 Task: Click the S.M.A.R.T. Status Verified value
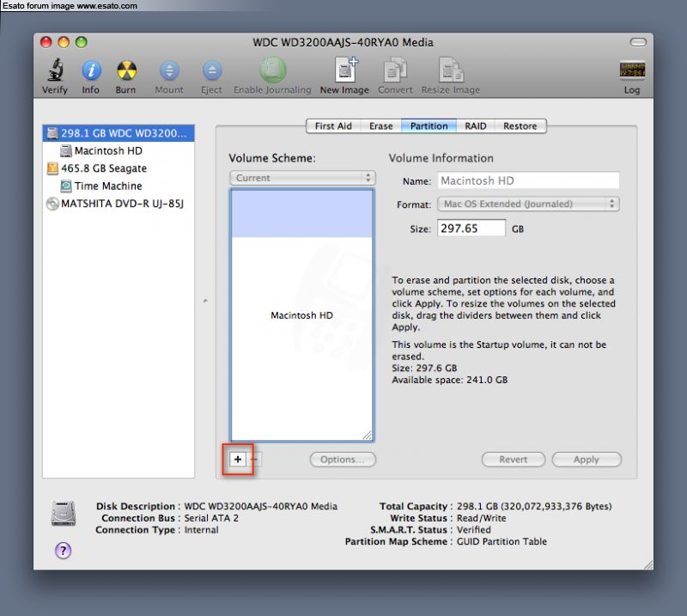(x=474, y=529)
